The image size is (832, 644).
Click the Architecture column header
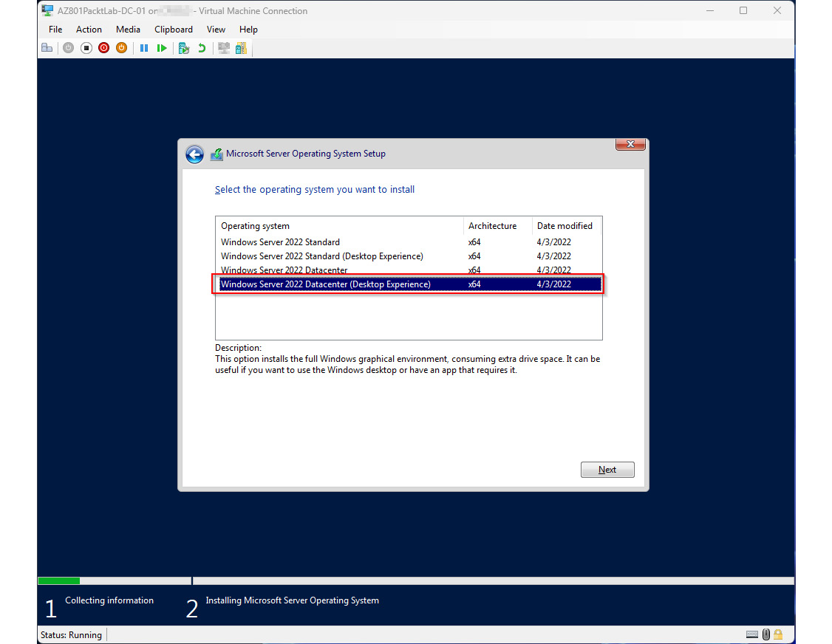point(498,226)
